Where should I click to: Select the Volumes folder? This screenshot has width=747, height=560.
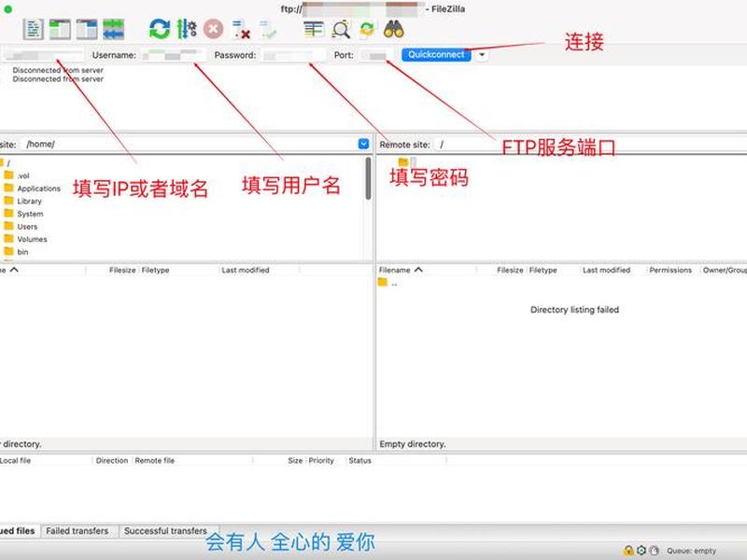click(x=32, y=239)
